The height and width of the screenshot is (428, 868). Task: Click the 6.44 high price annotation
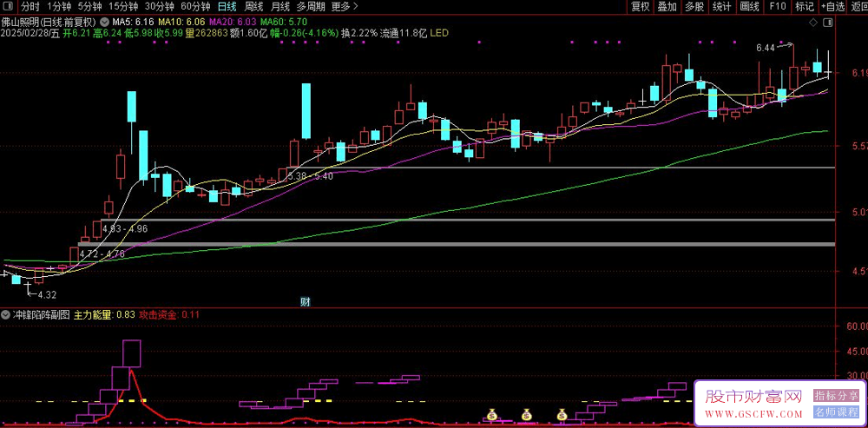coord(765,48)
